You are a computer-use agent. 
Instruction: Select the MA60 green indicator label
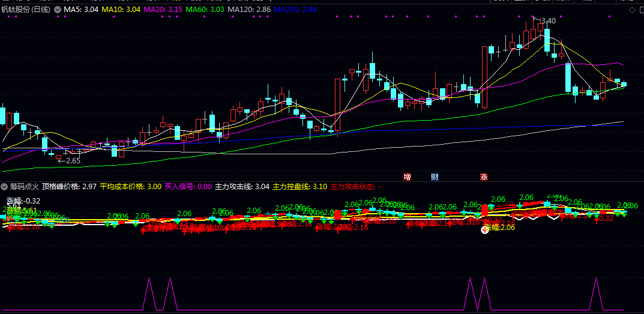(x=205, y=10)
